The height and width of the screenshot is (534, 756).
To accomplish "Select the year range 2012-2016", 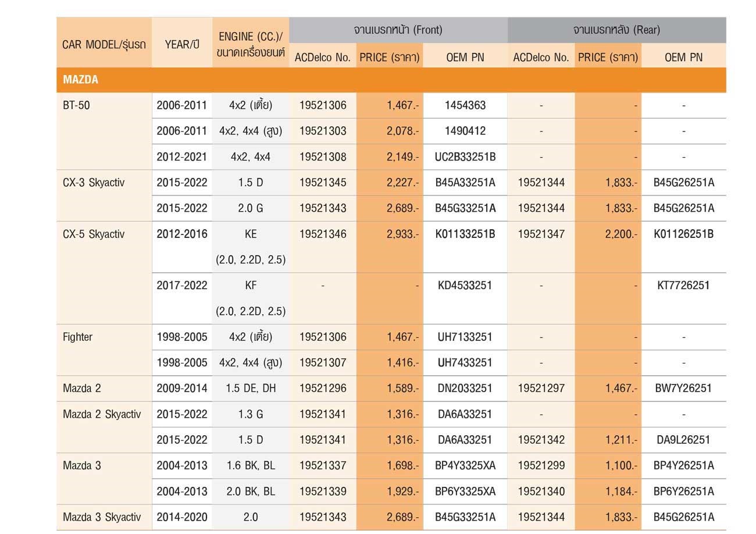I will coord(182,234).
